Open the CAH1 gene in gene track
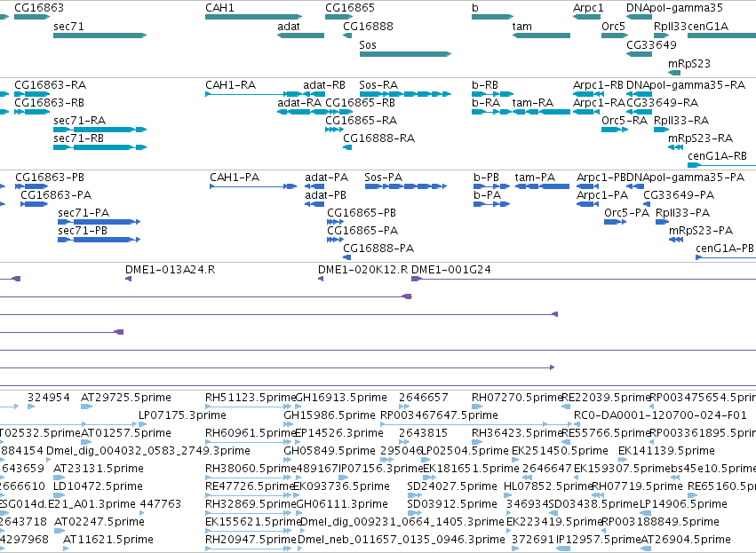Viewport: 756px width, 553px height. tap(253, 17)
